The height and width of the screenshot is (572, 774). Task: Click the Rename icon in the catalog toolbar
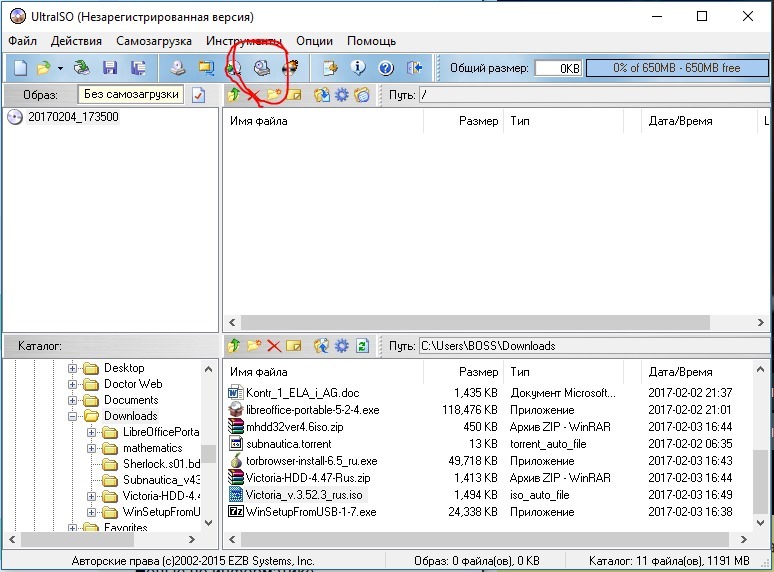[x=294, y=345]
